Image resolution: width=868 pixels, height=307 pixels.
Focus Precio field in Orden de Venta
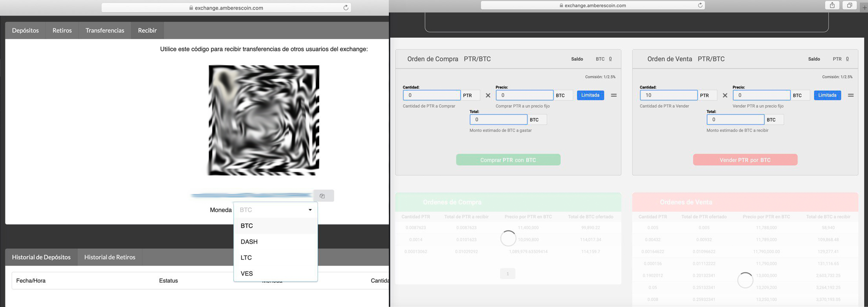point(761,95)
